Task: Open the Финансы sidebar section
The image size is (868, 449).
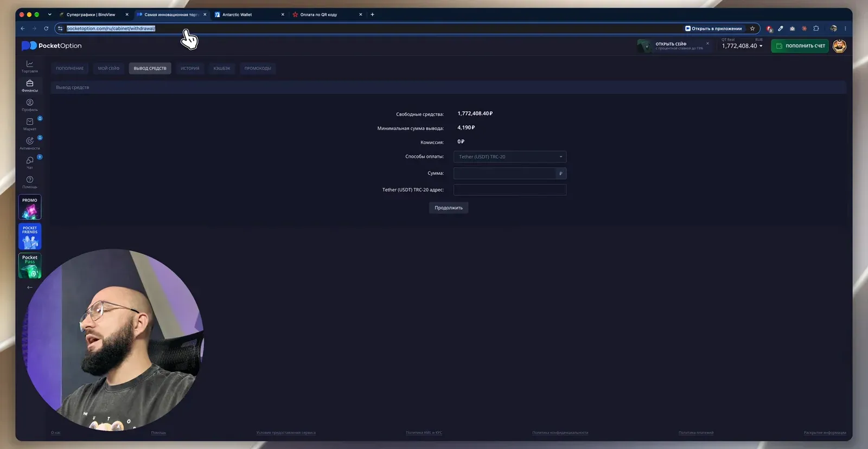Action: [x=30, y=86]
